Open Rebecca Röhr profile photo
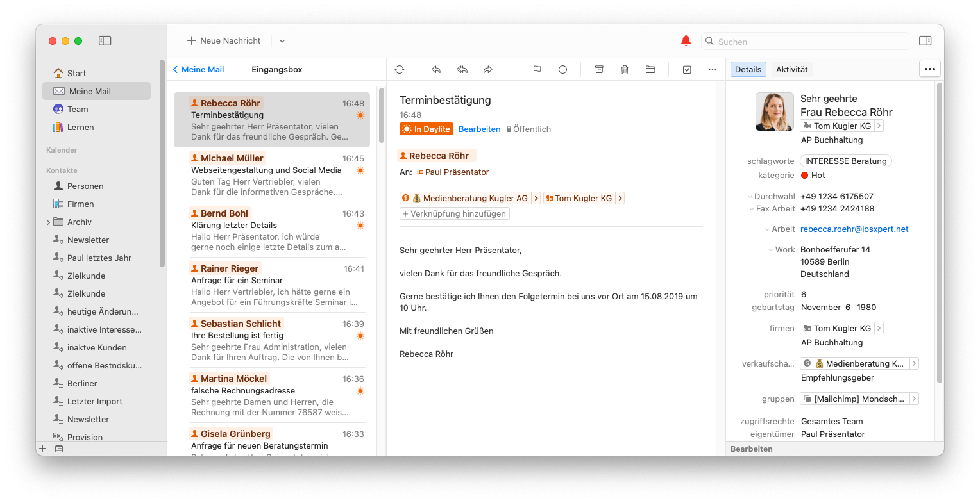The height and width of the screenshot is (503, 980). [775, 111]
